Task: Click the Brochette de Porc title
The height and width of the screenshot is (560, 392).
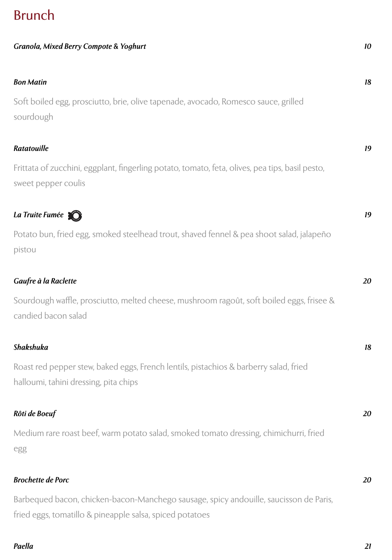Action: pos(41,480)
